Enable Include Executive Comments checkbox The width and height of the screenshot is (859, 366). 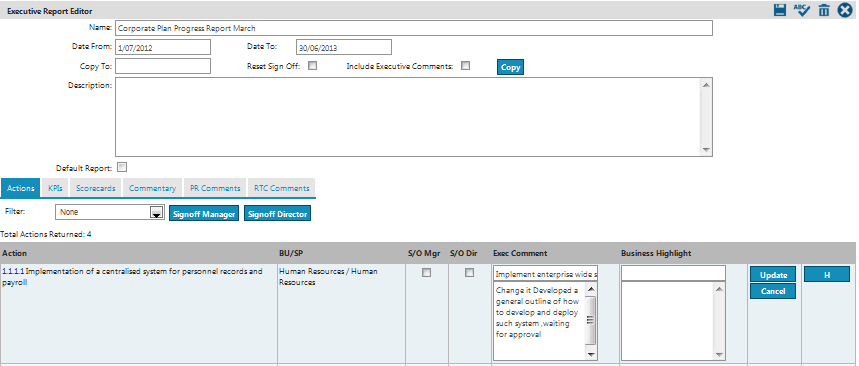[x=466, y=66]
